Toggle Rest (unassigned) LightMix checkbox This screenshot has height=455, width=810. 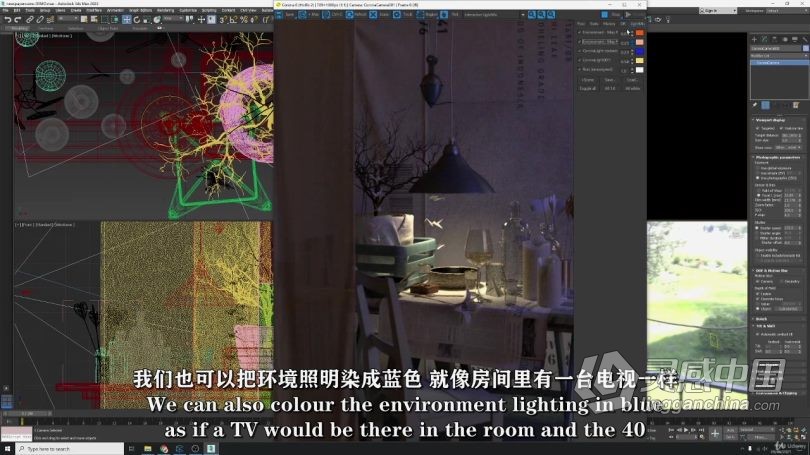[x=579, y=70]
